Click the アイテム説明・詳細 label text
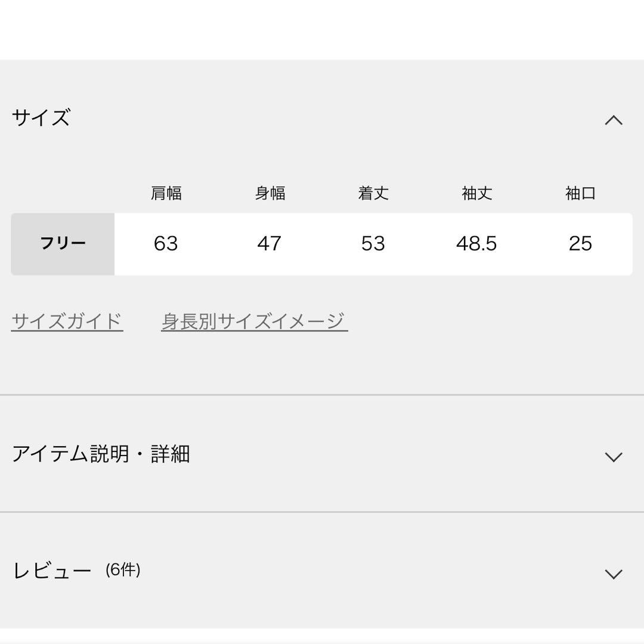Image resolution: width=644 pixels, height=644 pixels. [x=102, y=454]
